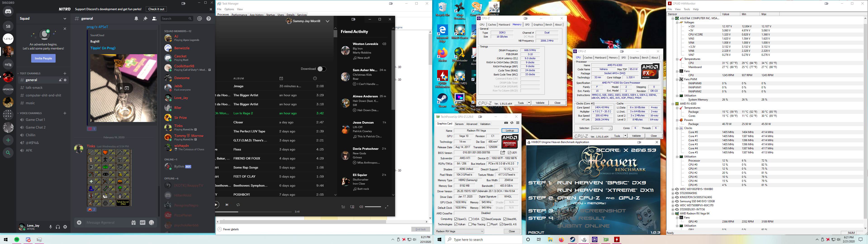Screen dimensions: 868x244
Task: Open the SB server icon
Action: [8, 26]
